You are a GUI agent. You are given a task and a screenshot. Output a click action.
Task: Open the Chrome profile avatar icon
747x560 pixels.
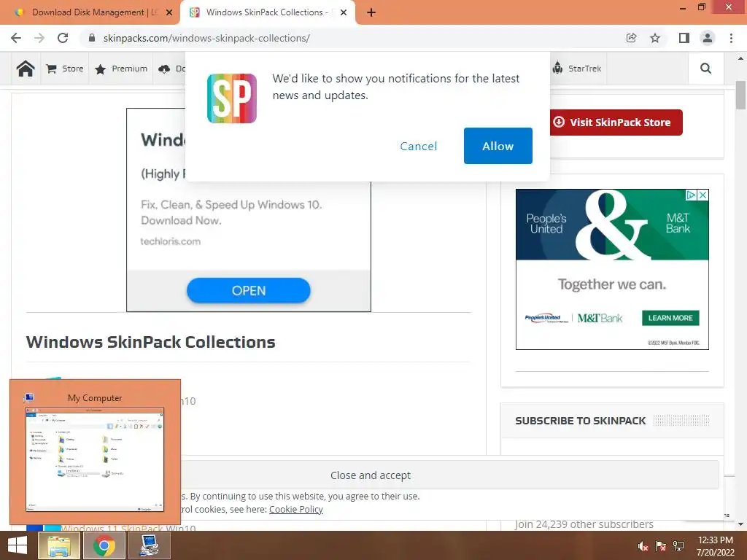[708, 38]
